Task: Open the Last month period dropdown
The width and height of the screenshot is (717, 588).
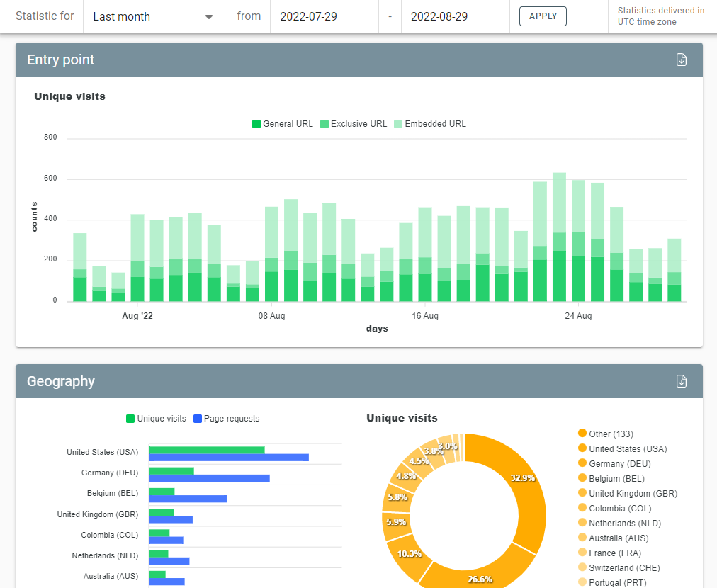Action: [154, 16]
